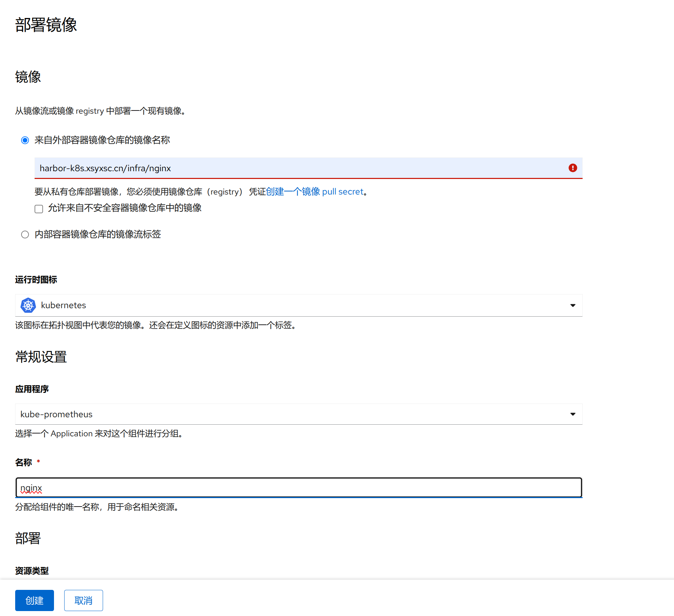674x616 pixels.
Task: Click the kubernetes text in runtime selector
Action: (64, 305)
